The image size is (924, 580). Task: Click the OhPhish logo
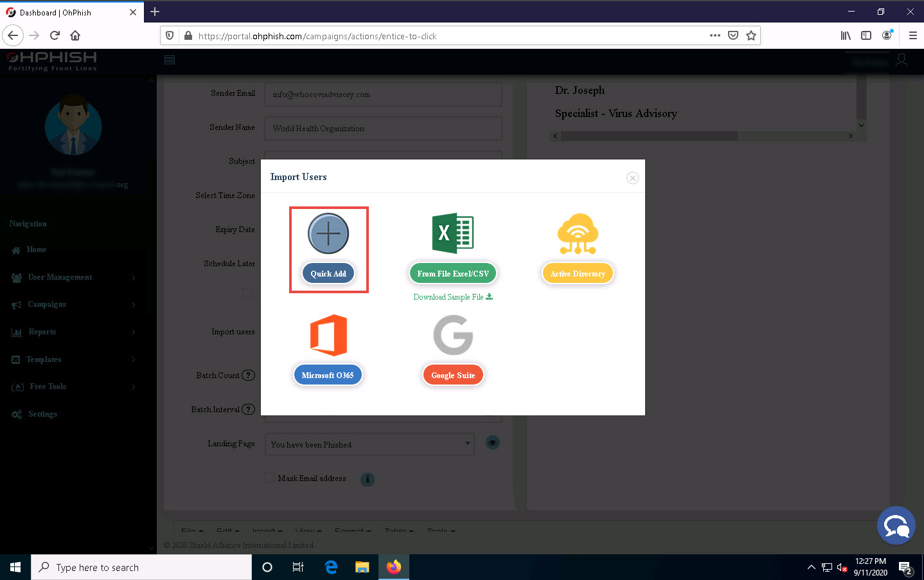pos(52,60)
